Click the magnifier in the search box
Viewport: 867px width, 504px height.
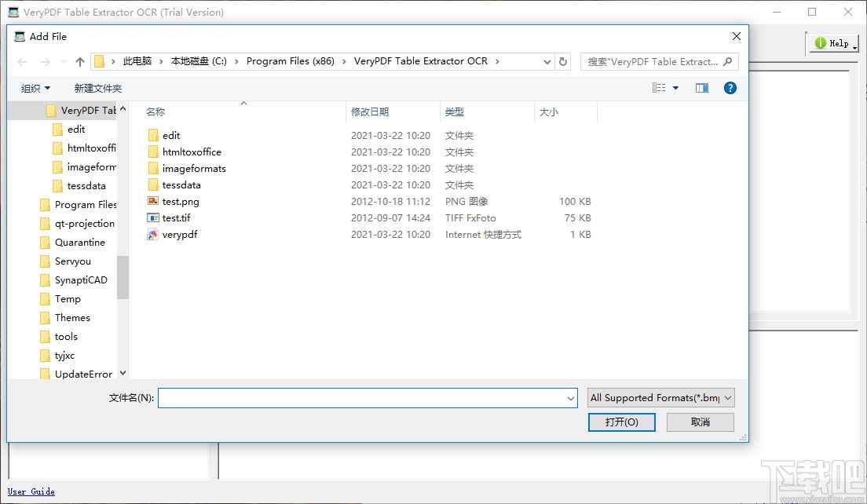(x=726, y=61)
